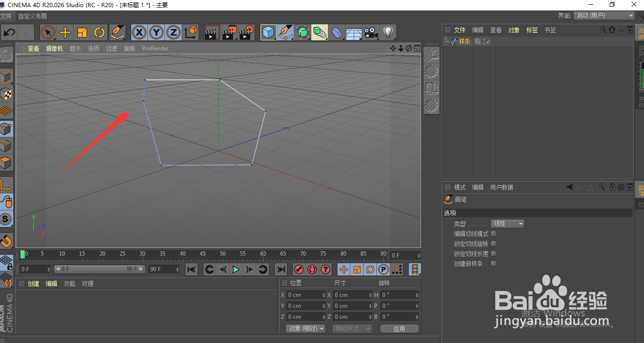Click the floor/environment grid icon

click(354, 32)
